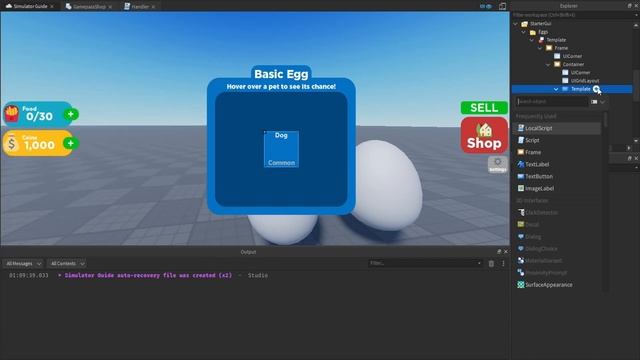
Task: Undock the Output panel
Action: pyautogui.click(x=499, y=251)
